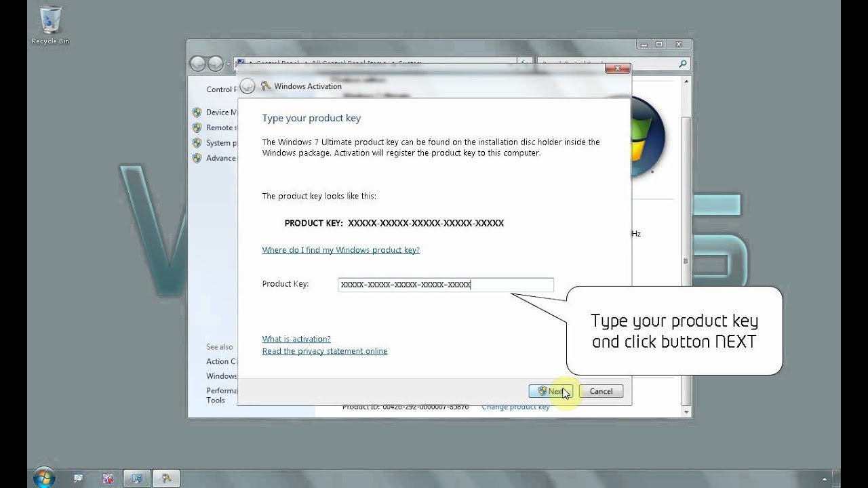Viewport: 868px width, 488px height.
Task: Select the Windows Activation taskbar button
Action: point(165,478)
